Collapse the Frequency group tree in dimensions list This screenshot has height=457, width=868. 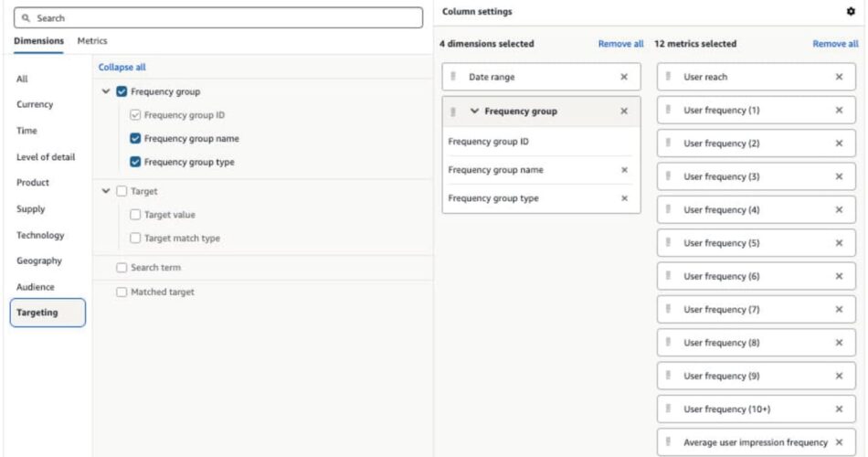pos(106,91)
